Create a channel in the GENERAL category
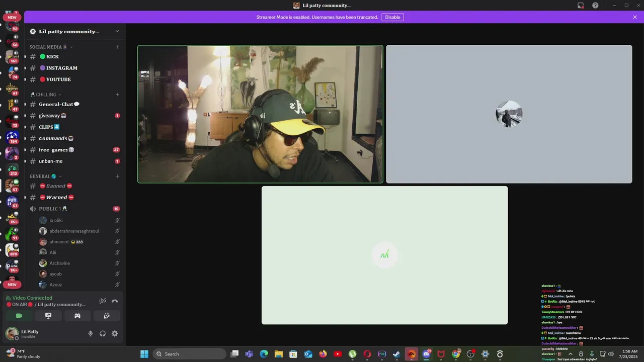The image size is (644, 362). 117,176
